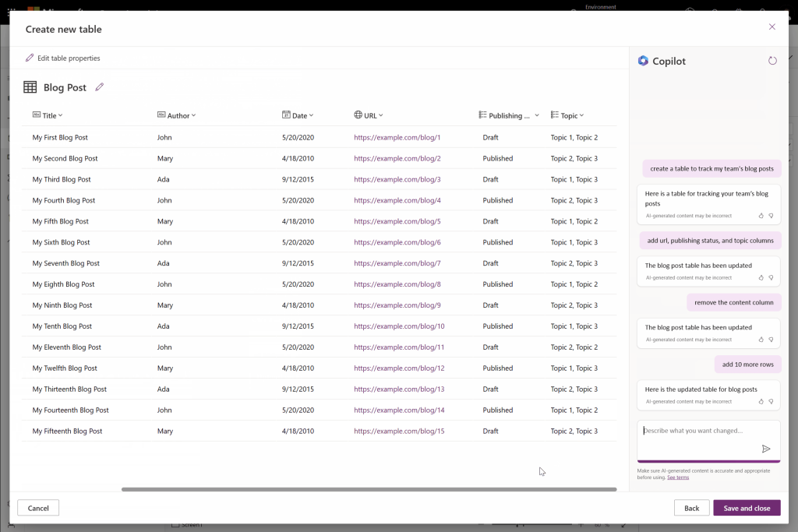Thumbs up the second 'blog post table has been updated' reply

pyautogui.click(x=761, y=340)
